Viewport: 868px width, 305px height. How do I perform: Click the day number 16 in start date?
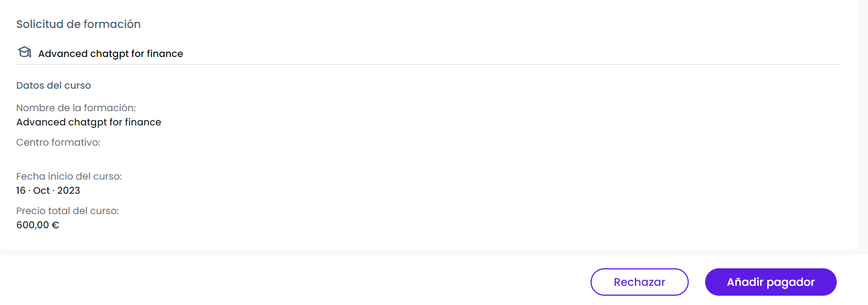click(21, 191)
